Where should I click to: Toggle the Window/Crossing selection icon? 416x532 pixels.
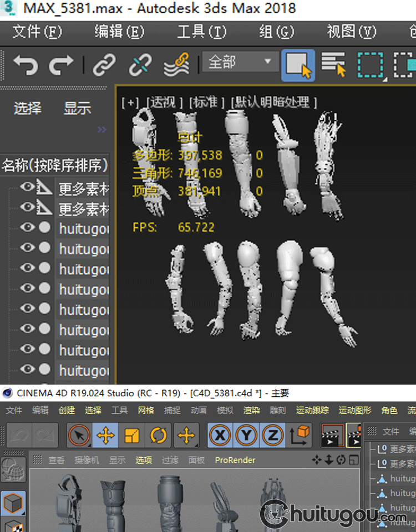click(404, 65)
